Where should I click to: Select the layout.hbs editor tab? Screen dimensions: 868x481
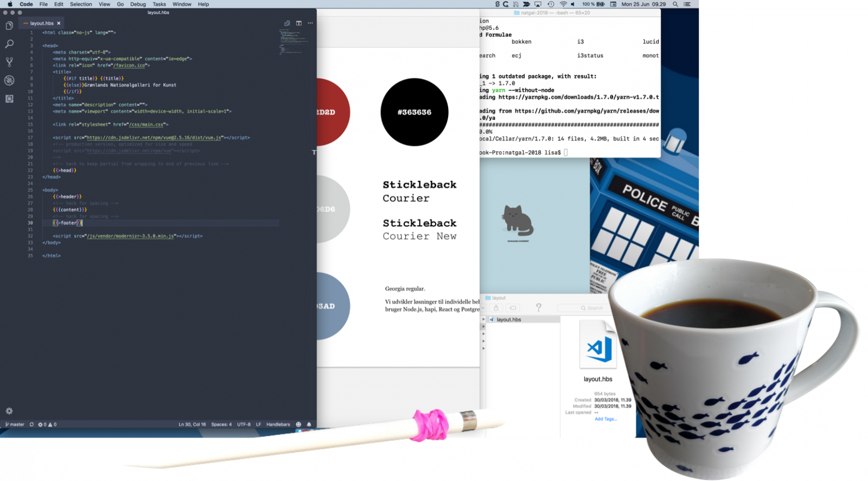coord(41,23)
